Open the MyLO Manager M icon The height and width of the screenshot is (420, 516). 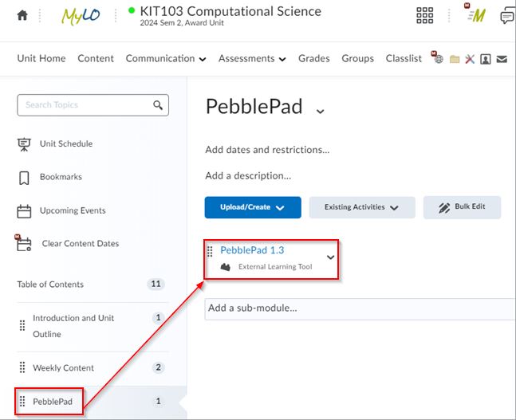[x=475, y=14]
